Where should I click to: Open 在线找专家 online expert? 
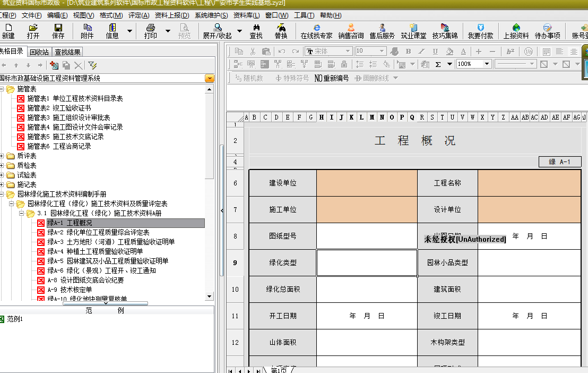coord(316,31)
